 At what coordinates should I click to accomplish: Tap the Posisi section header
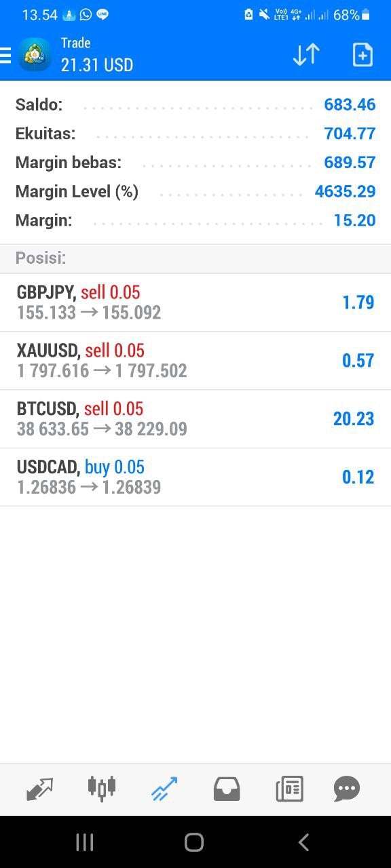(x=195, y=258)
